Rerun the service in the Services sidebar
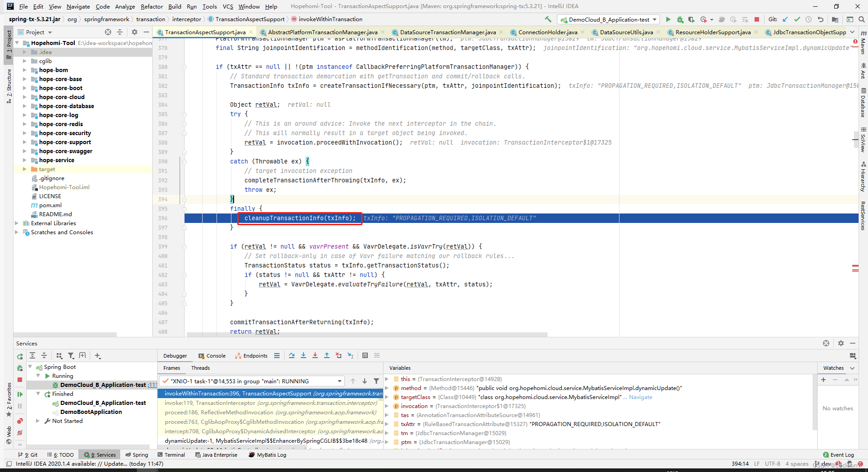868x472 pixels. pos(20,356)
